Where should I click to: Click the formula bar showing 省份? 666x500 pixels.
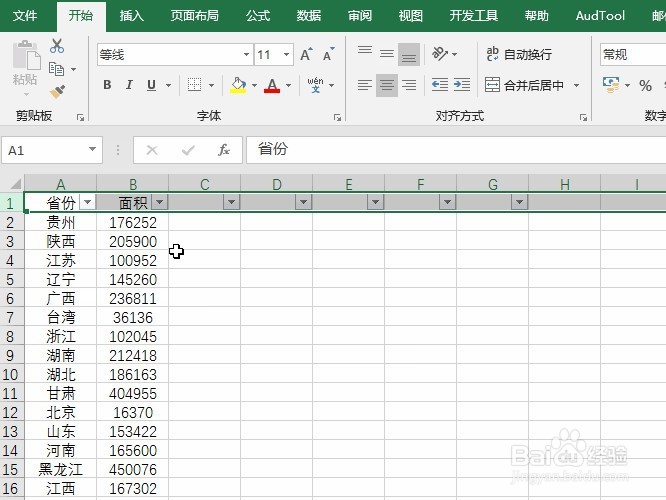[x=456, y=150]
